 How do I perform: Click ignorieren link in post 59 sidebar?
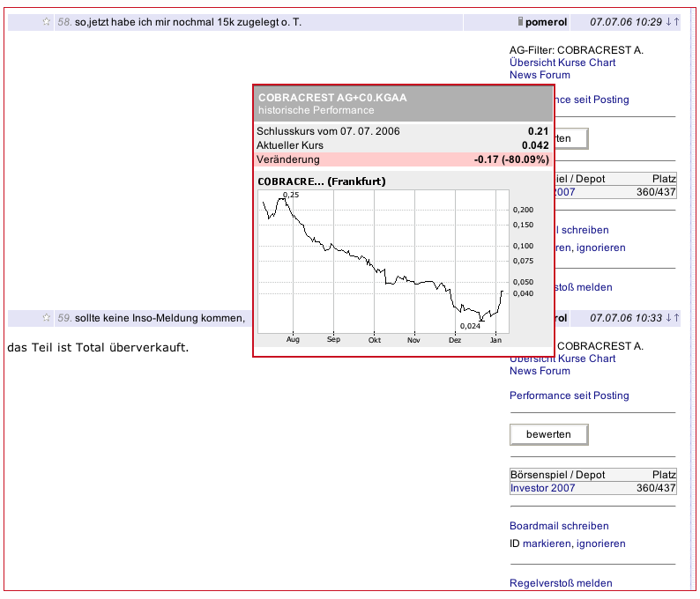(601, 544)
